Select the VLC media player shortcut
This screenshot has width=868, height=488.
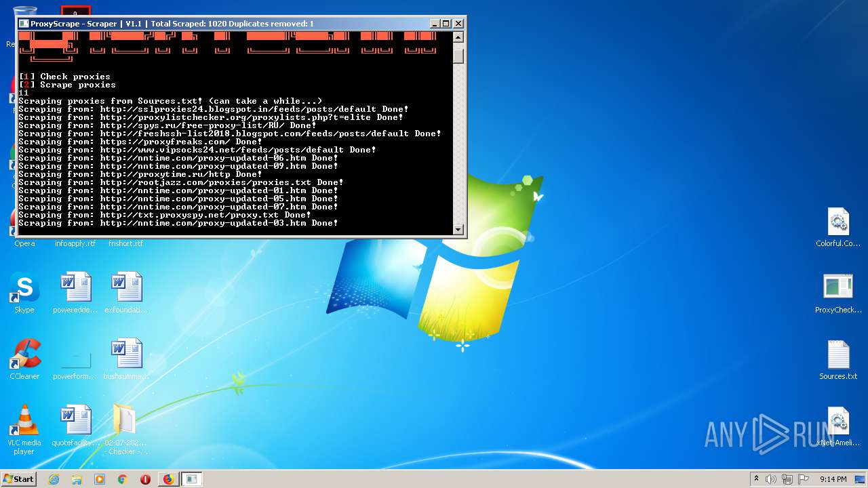click(24, 430)
